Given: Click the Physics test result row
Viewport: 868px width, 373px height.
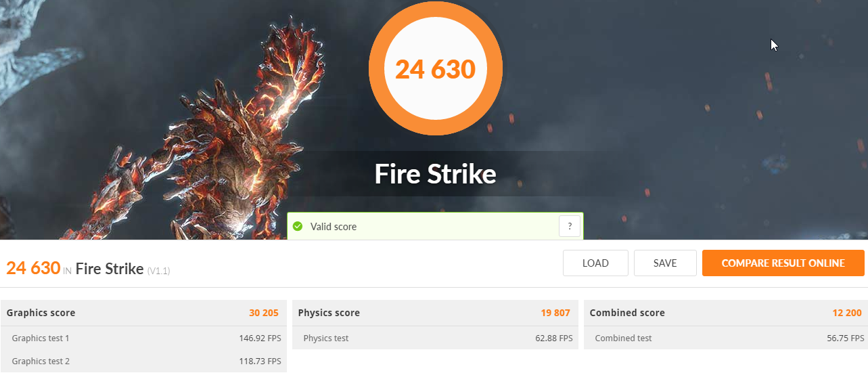Looking at the screenshot, I should coord(435,338).
